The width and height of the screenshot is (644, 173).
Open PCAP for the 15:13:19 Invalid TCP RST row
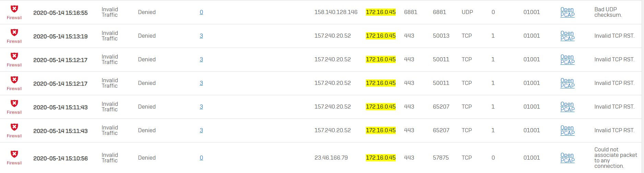(x=568, y=36)
